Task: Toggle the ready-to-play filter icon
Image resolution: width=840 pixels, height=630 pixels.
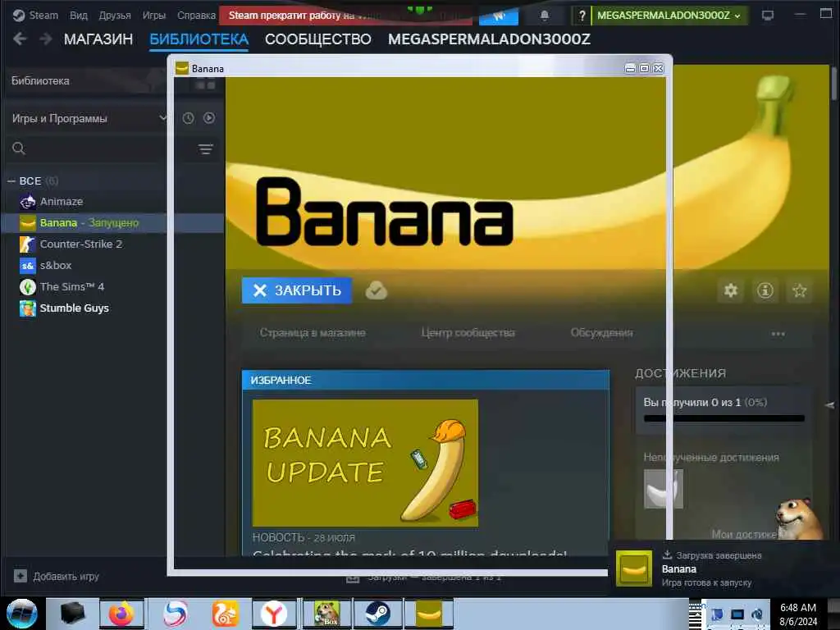Action: pos(209,118)
